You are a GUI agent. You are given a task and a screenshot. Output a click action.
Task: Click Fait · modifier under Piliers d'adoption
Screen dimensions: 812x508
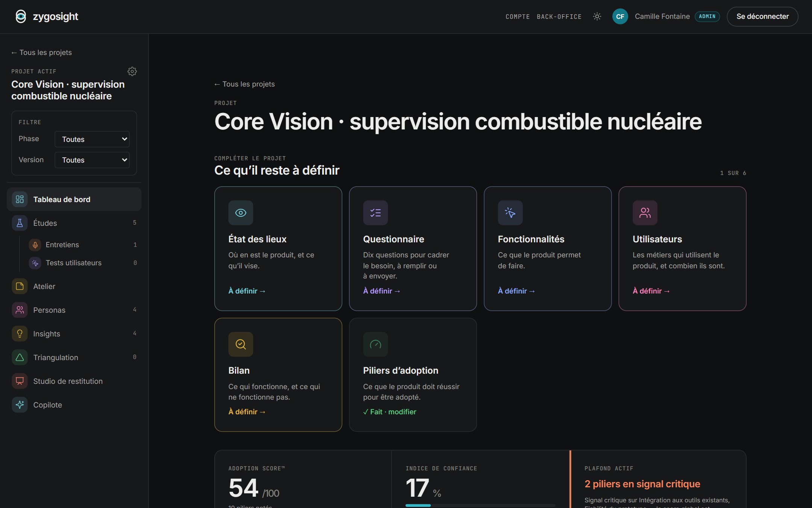tap(390, 412)
